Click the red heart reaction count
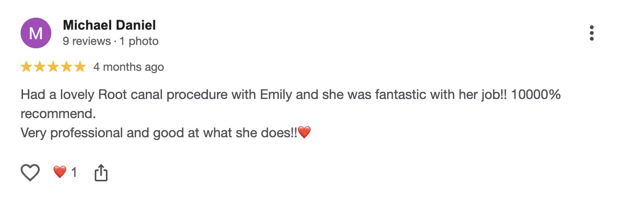This screenshot has height=197, width=644. 65,172
